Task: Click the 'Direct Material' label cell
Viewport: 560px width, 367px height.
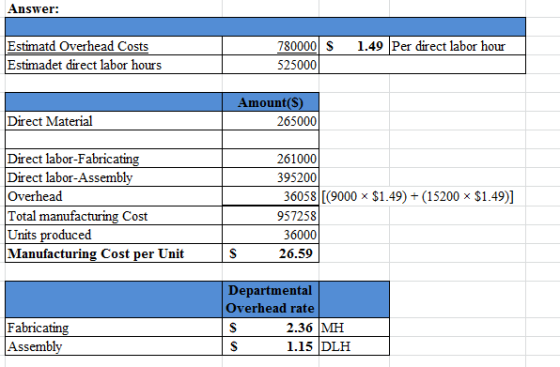Action: [114, 121]
